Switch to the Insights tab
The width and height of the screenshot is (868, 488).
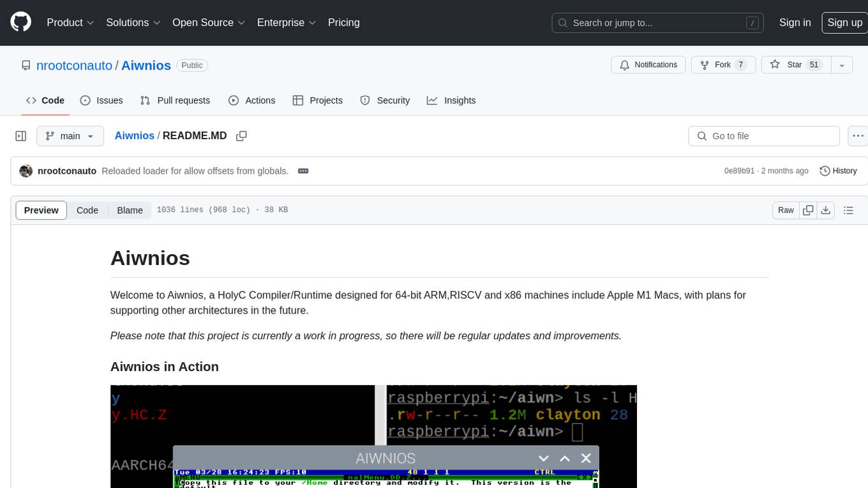click(x=451, y=100)
